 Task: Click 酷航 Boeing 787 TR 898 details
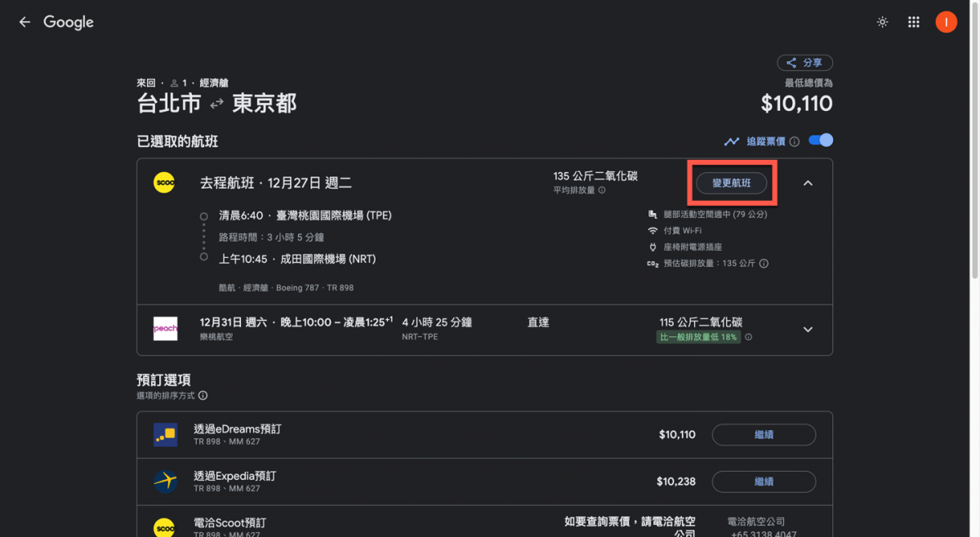point(286,288)
